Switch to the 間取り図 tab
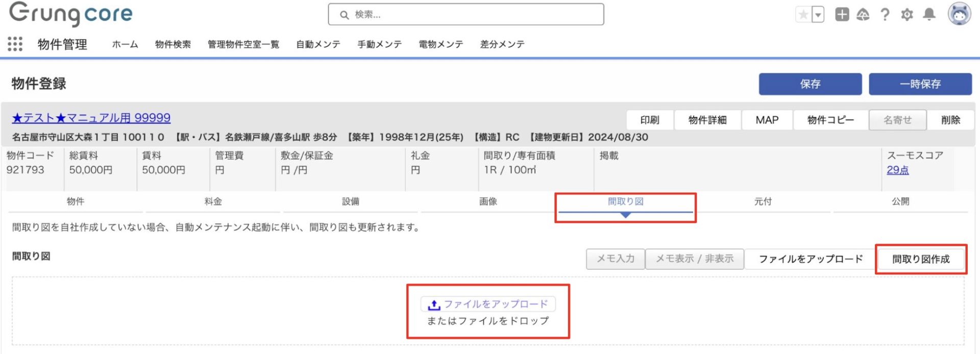The image size is (980, 354). click(x=625, y=202)
